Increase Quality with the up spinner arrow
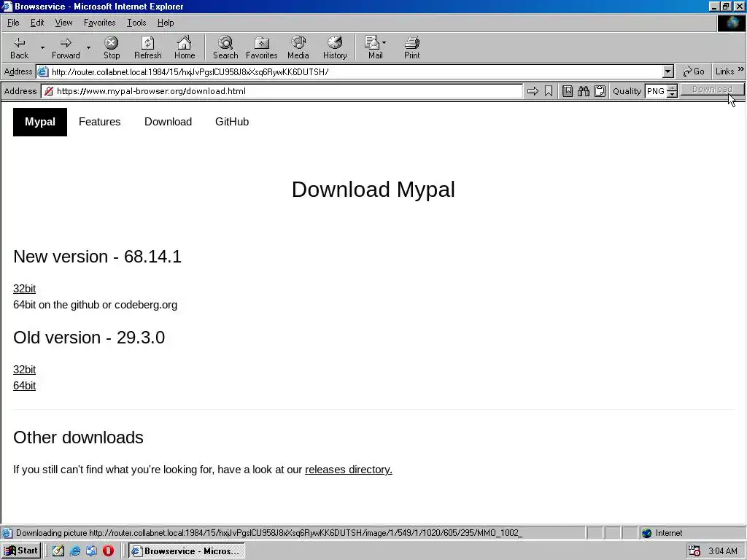 pos(672,88)
